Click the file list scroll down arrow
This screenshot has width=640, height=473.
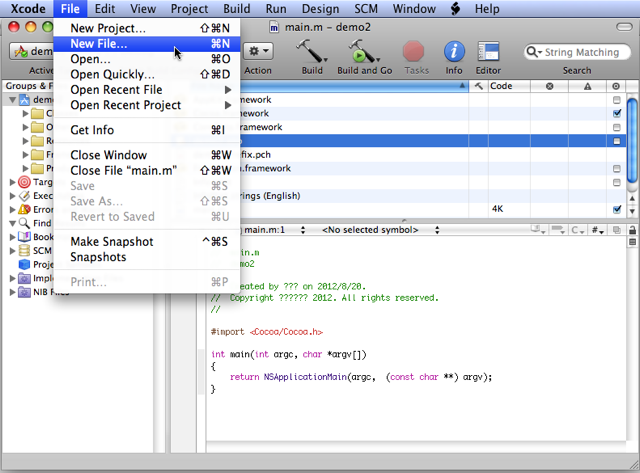tap(632, 211)
